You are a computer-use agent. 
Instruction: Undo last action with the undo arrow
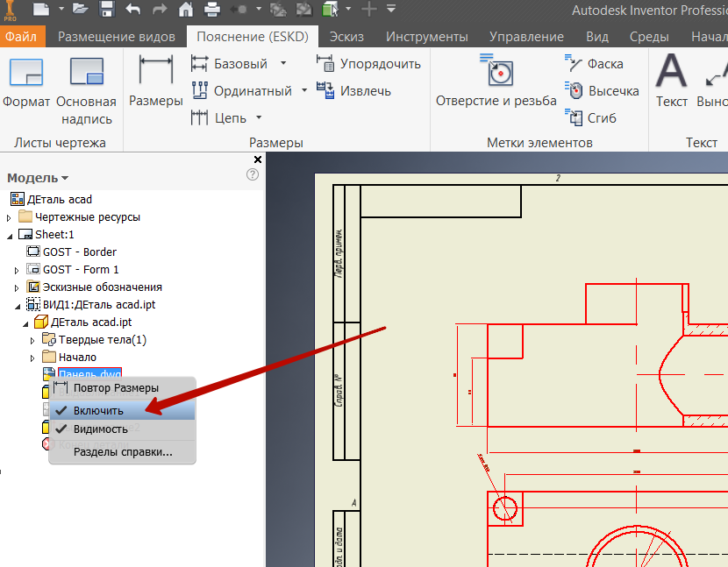click(132, 10)
